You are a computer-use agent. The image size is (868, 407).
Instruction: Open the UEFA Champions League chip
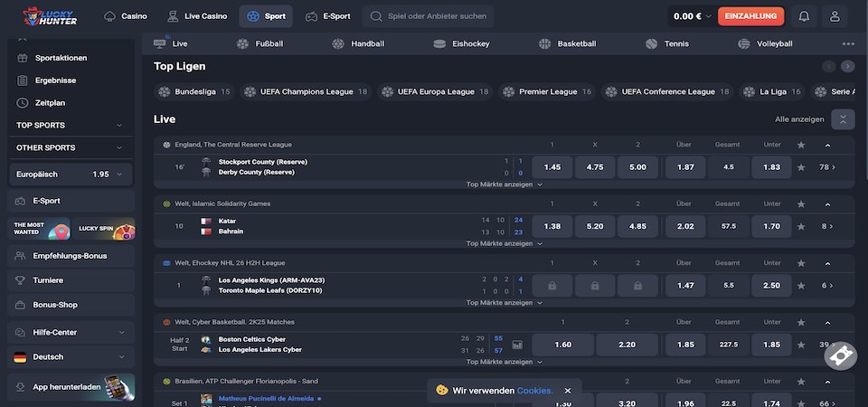pos(306,92)
